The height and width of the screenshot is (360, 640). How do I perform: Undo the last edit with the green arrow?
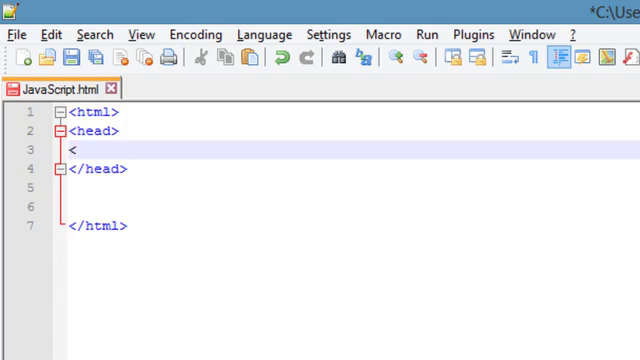pos(282,57)
